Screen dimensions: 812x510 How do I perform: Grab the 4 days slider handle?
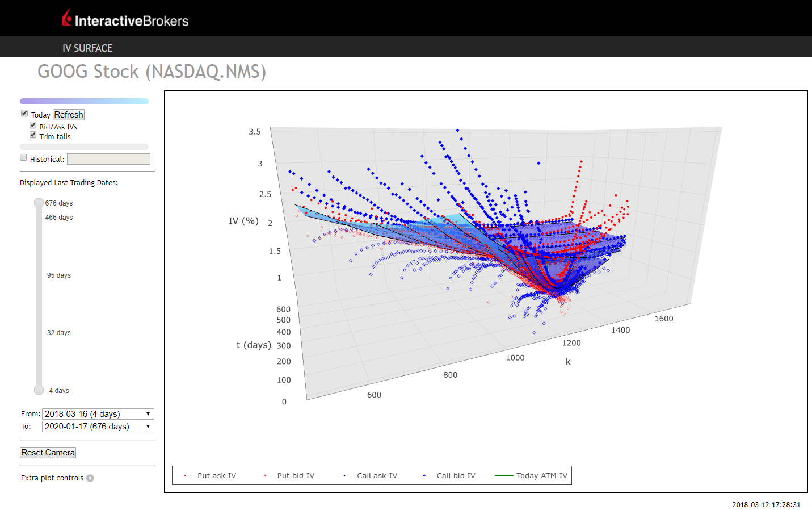pyautogui.click(x=39, y=390)
